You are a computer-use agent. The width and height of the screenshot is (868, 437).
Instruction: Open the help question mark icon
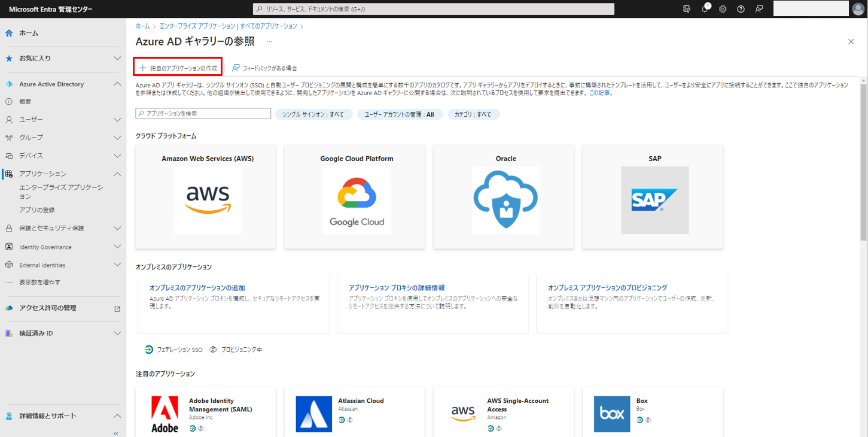[741, 9]
